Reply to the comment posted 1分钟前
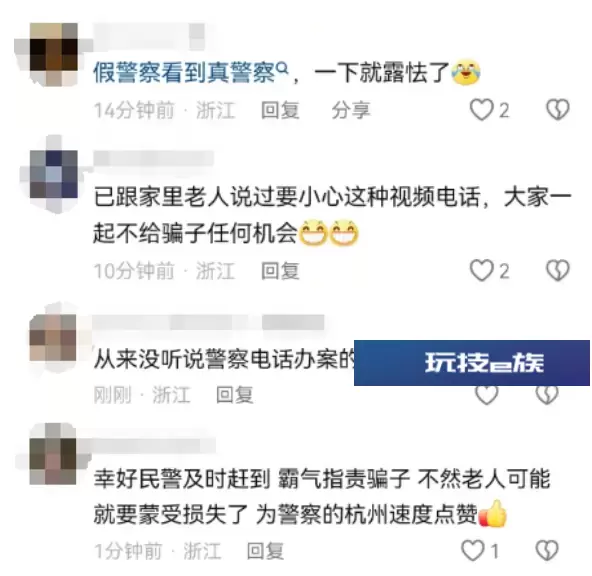The width and height of the screenshot is (592, 576). 265,551
